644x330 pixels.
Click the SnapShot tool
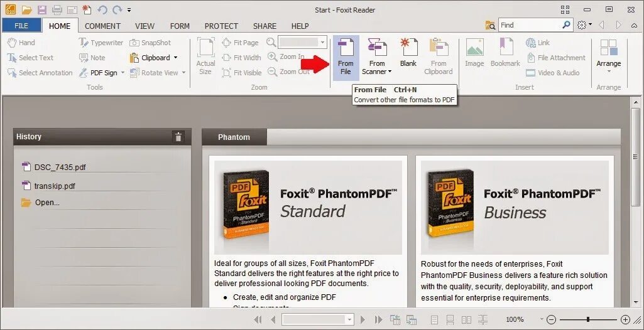coord(150,43)
